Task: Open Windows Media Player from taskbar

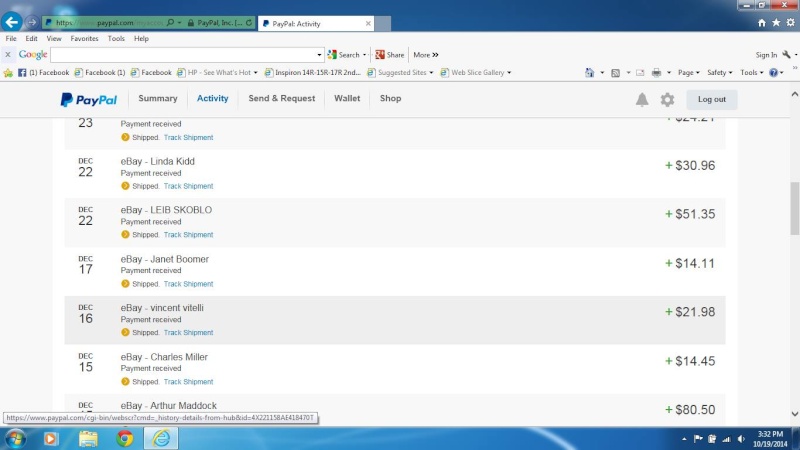Action: pyautogui.click(x=51, y=438)
